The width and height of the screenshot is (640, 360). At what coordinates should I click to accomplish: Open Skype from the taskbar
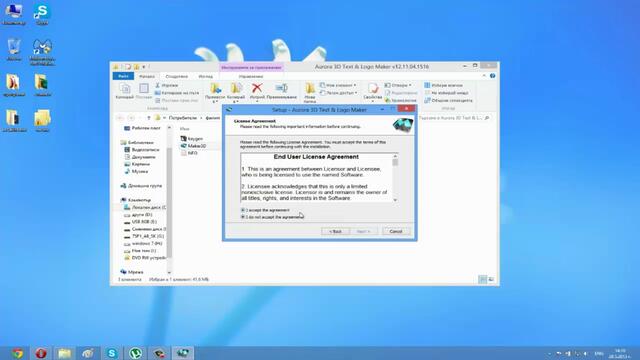point(112,353)
